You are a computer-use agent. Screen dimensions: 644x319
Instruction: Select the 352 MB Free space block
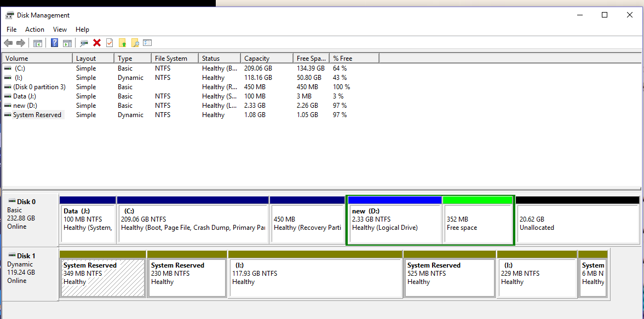coord(478,220)
